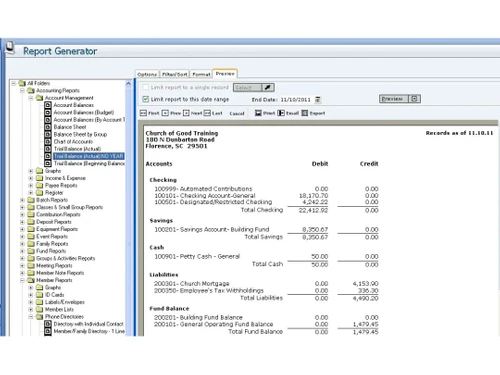Image resolution: width=500 pixels, height=375 pixels.
Task: Collapse the Account Management folder
Action: (31, 98)
